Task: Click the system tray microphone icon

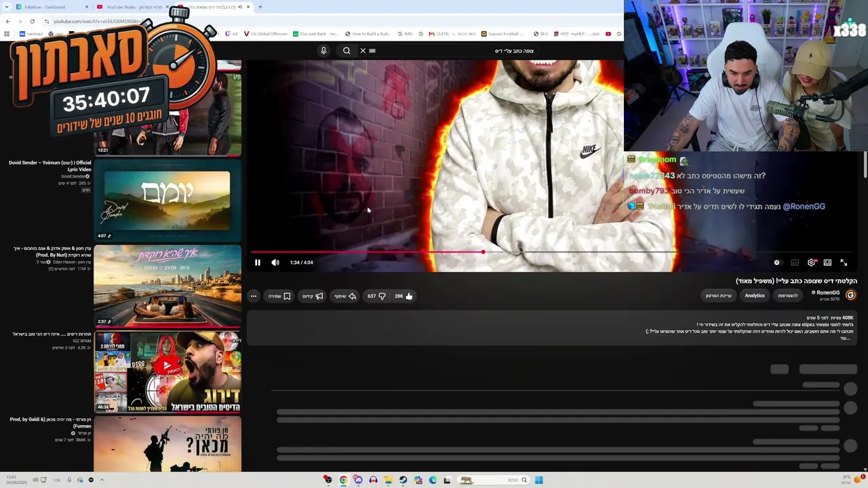Action: click(68, 480)
